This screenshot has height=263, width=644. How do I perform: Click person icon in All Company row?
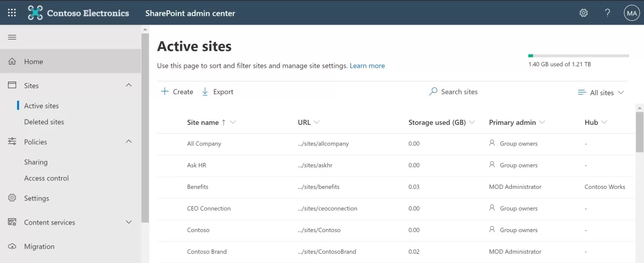click(x=492, y=143)
